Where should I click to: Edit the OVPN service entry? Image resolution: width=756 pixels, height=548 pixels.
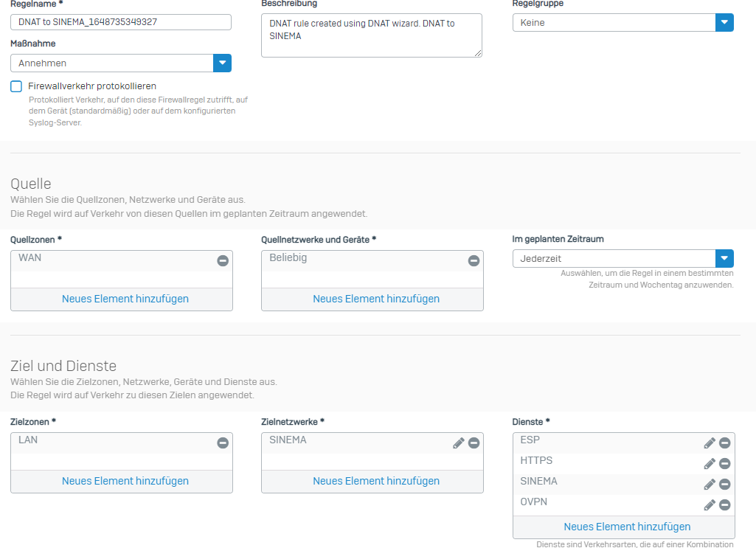coord(710,504)
